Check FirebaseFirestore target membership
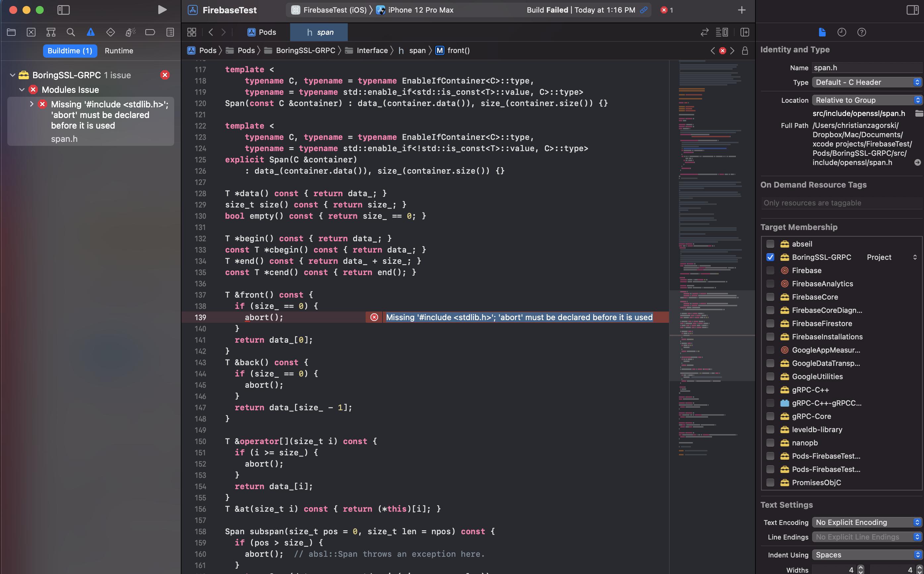 (770, 323)
